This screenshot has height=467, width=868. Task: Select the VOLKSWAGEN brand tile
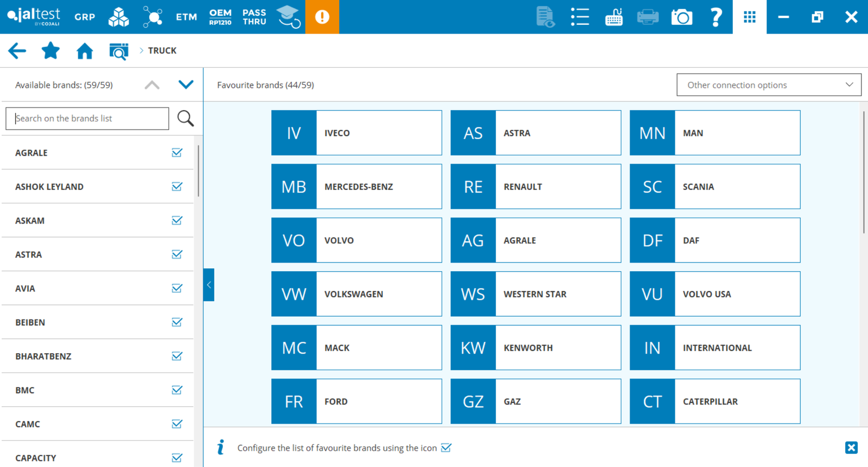point(356,294)
